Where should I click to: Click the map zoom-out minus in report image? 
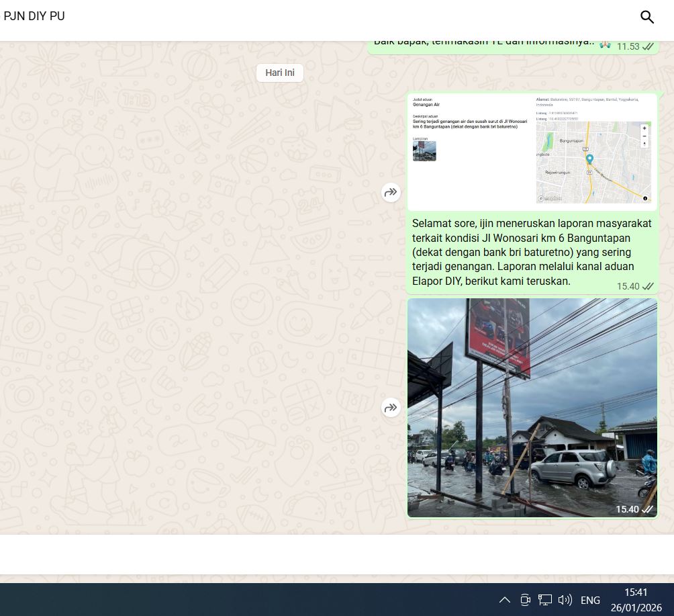pyautogui.click(x=644, y=136)
